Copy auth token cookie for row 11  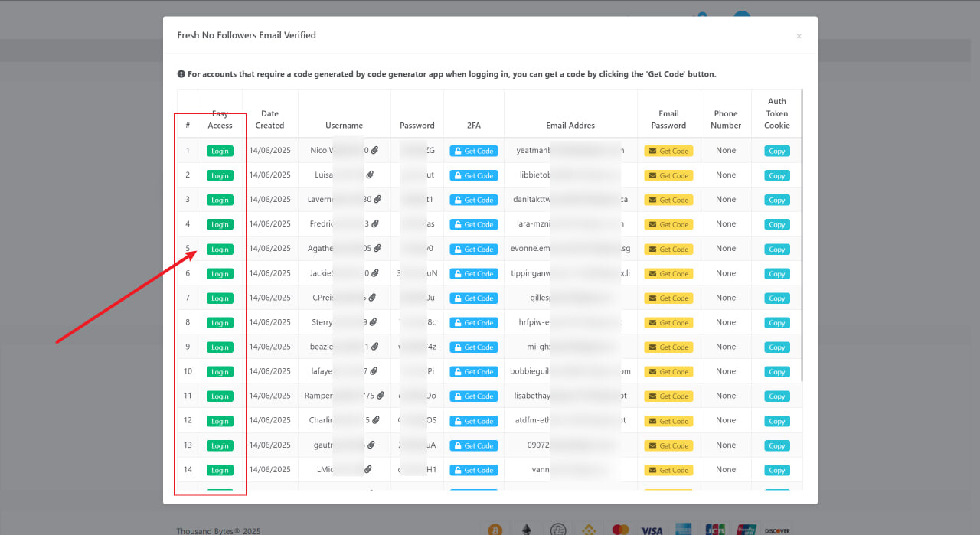[x=777, y=396]
